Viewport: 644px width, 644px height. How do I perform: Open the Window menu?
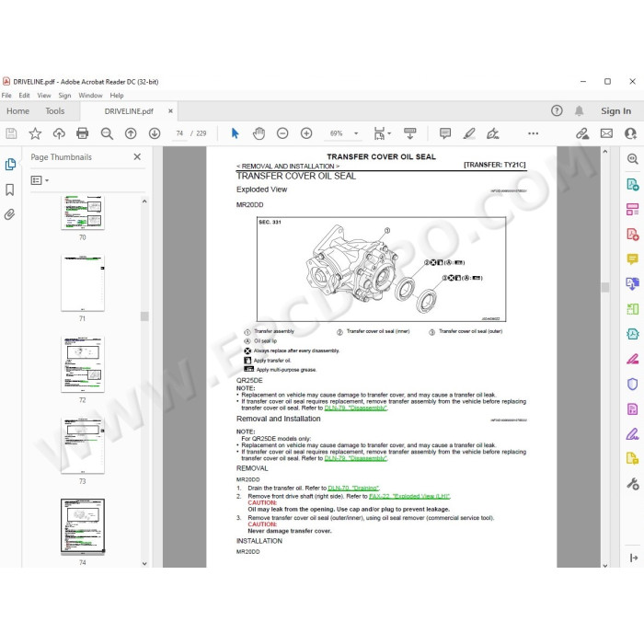(x=90, y=96)
